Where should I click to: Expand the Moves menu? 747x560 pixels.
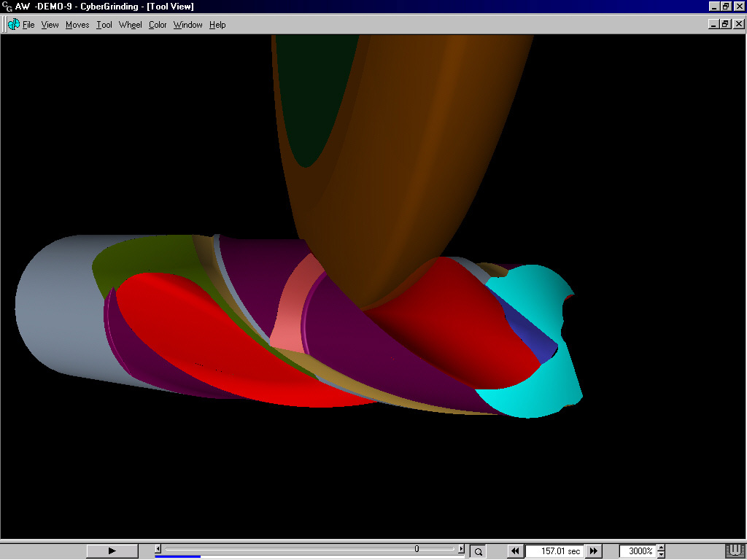click(x=77, y=25)
